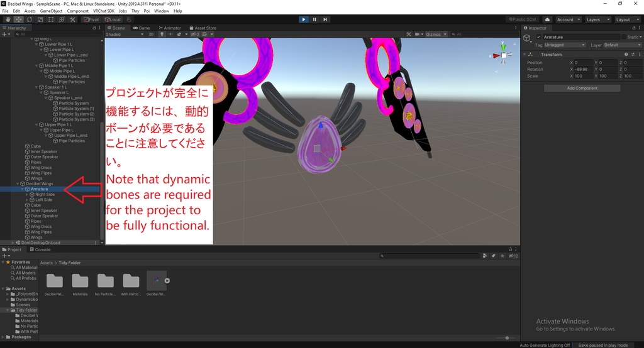644x348 pixels.
Task: Collapse the Transform component foldout
Action: (525, 54)
